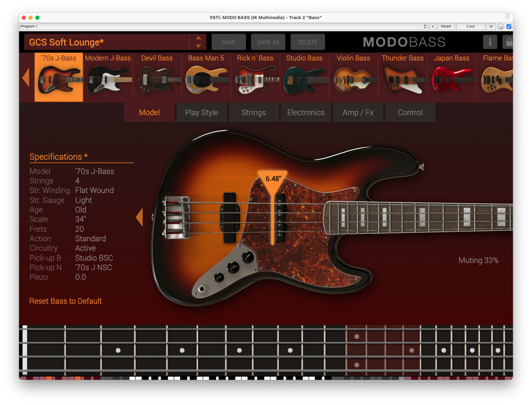The height and width of the screenshot is (405, 532).
Task: Click the lock icon in header
Action: (508, 42)
